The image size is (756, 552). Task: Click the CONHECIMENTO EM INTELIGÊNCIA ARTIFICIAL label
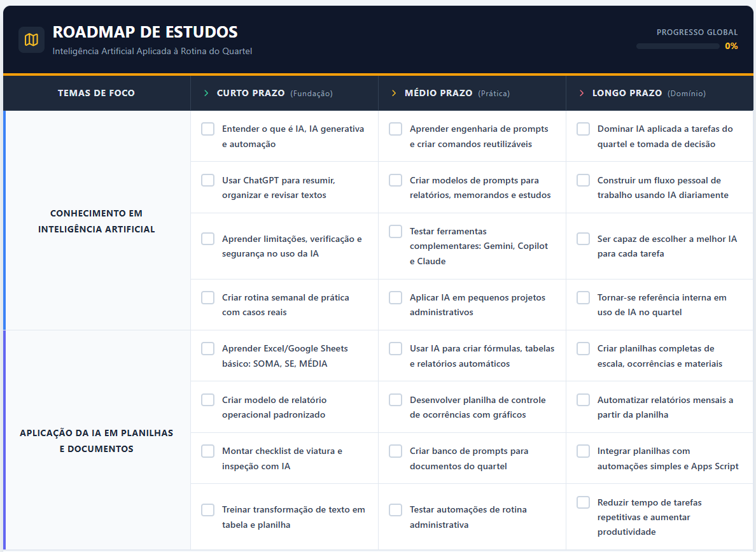click(x=96, y=221)
